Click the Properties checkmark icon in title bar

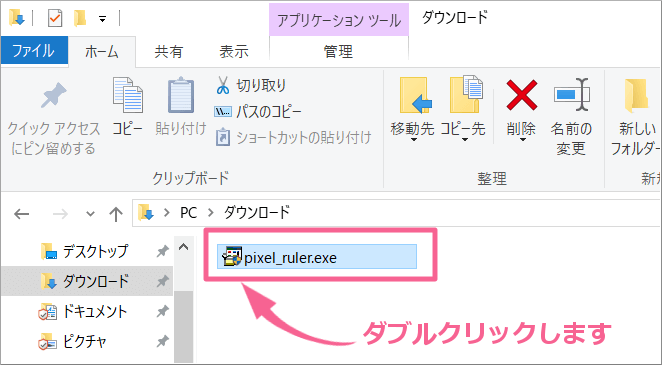(x=55, y=19)
